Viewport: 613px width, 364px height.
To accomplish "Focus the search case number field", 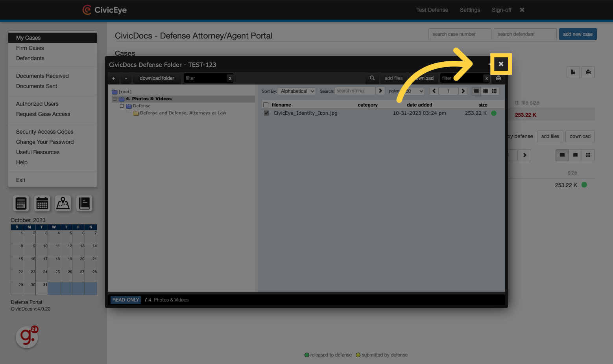I will [460, 34].
